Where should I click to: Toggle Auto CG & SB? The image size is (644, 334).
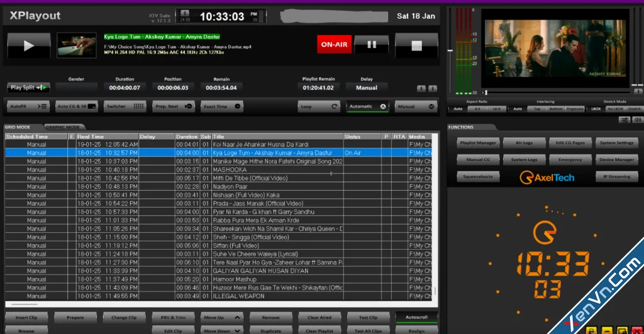[x=76, y=106]
